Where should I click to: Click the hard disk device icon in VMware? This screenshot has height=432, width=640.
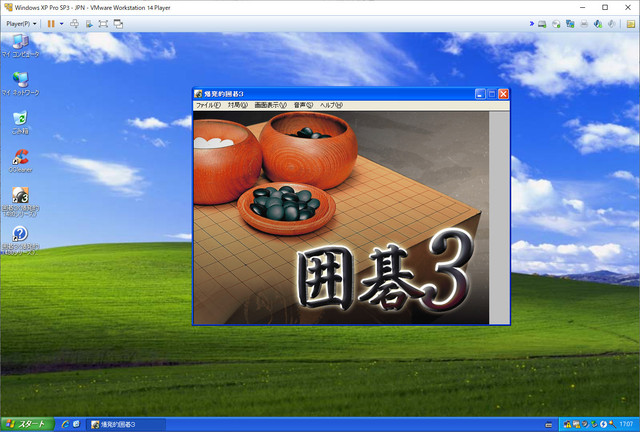542,24
